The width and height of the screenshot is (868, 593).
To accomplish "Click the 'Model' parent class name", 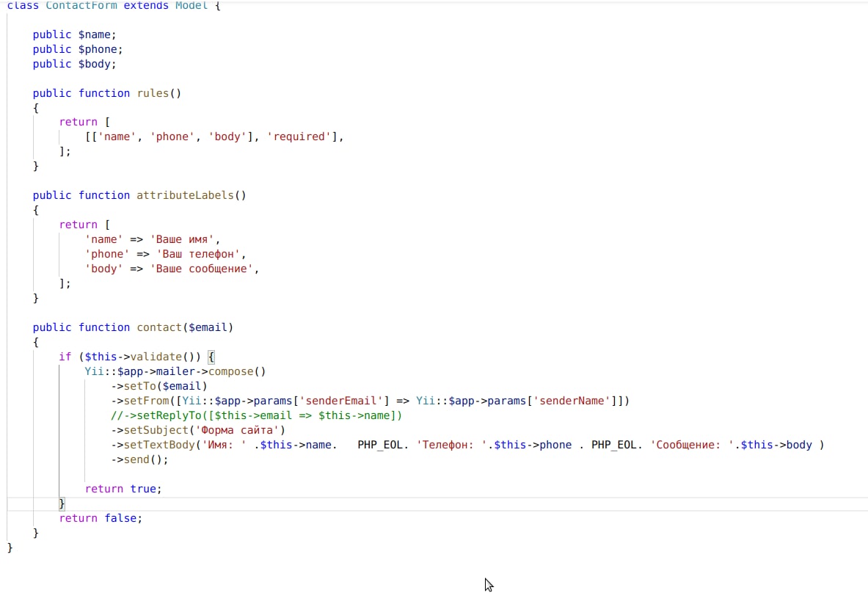I will click(x=192, y=6).
